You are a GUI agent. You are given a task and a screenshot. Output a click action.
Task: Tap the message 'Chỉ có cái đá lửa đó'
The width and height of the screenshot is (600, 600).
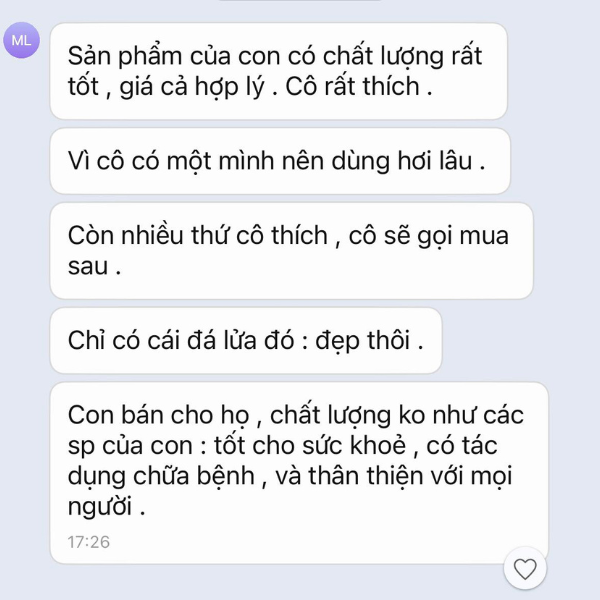[x=246, y=340]
